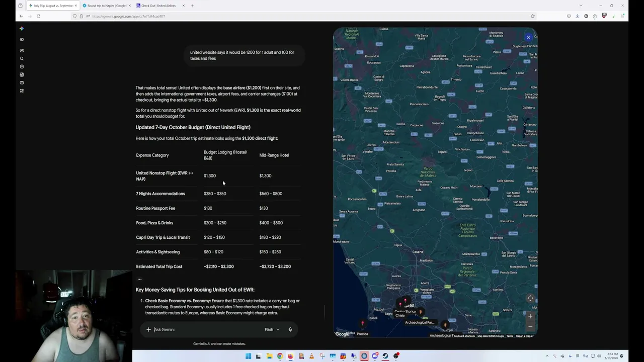Open the Flash model selector dropdown
644x362 pixels.
(272, 329)
